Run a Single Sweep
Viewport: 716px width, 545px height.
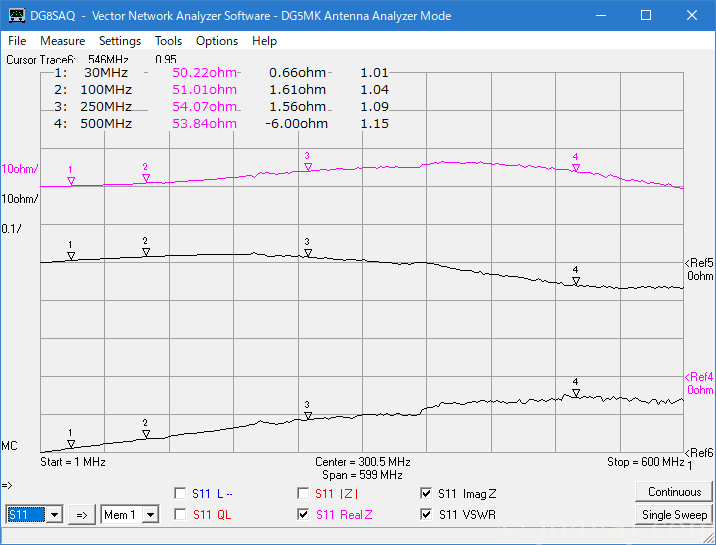click(x=674, y=515)
